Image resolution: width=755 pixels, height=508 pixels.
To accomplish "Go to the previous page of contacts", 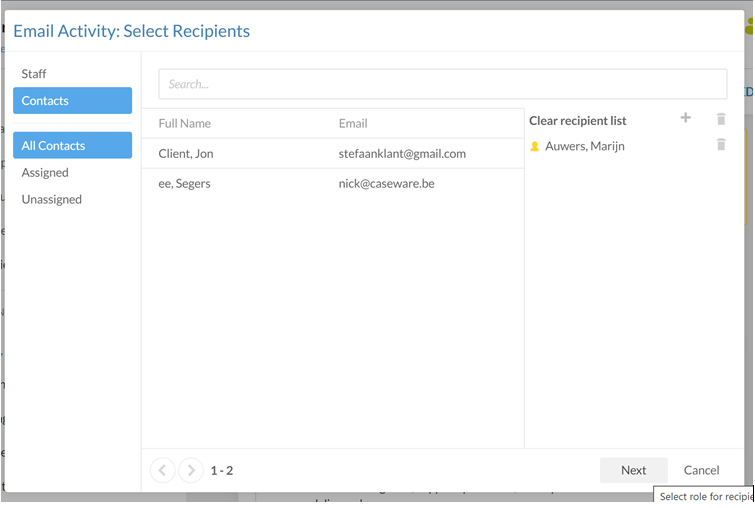I will tap(163, 470).
